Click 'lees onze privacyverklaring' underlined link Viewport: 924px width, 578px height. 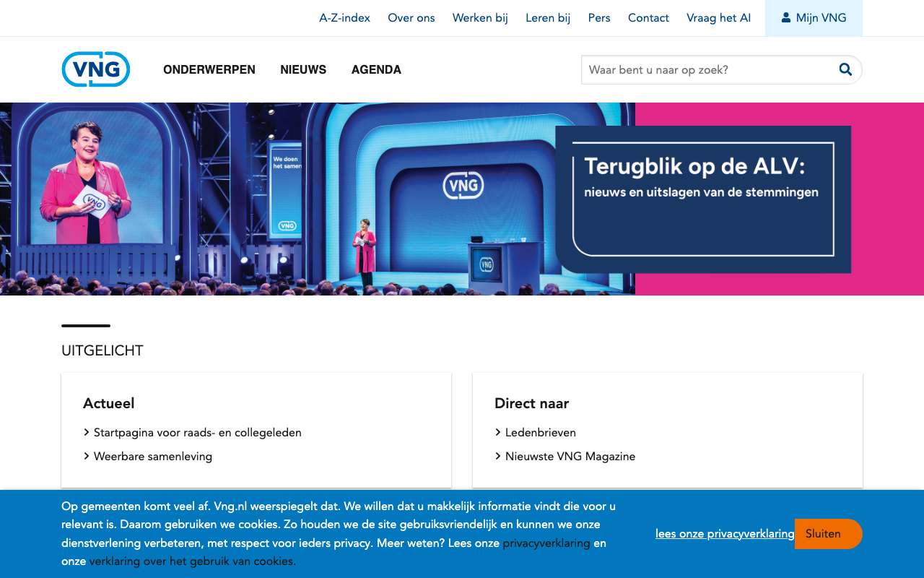tap(725, 534)
